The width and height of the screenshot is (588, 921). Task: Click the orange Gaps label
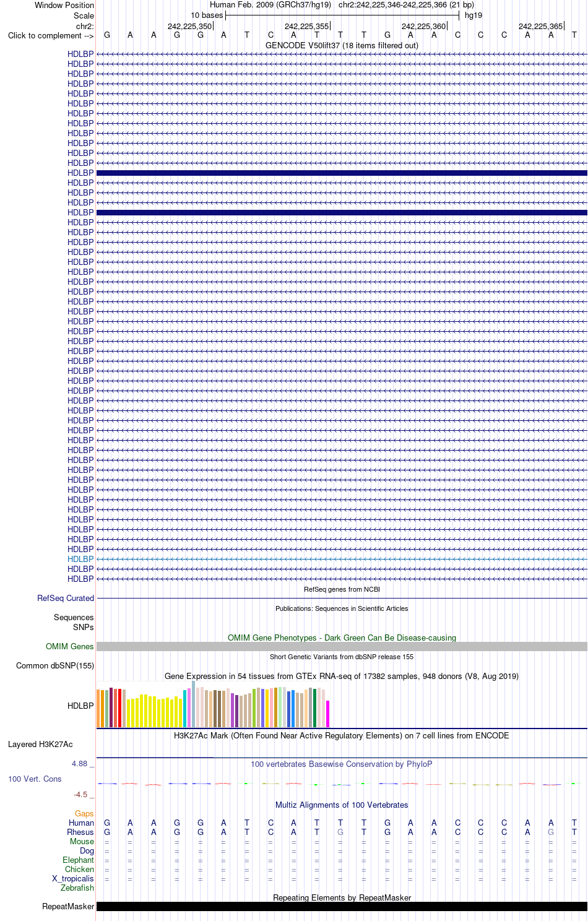pyautogui.click(x=84, y=813)
